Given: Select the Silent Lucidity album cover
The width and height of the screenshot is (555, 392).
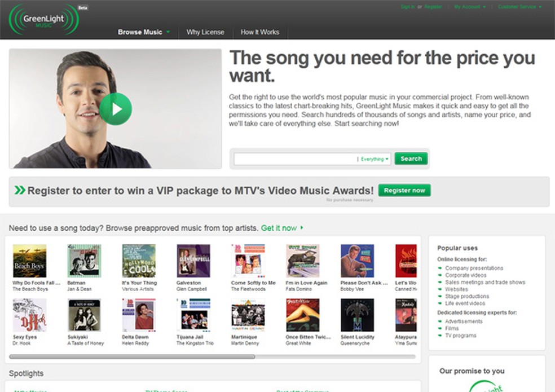Looking at the screenshot, I should point(357,315).
